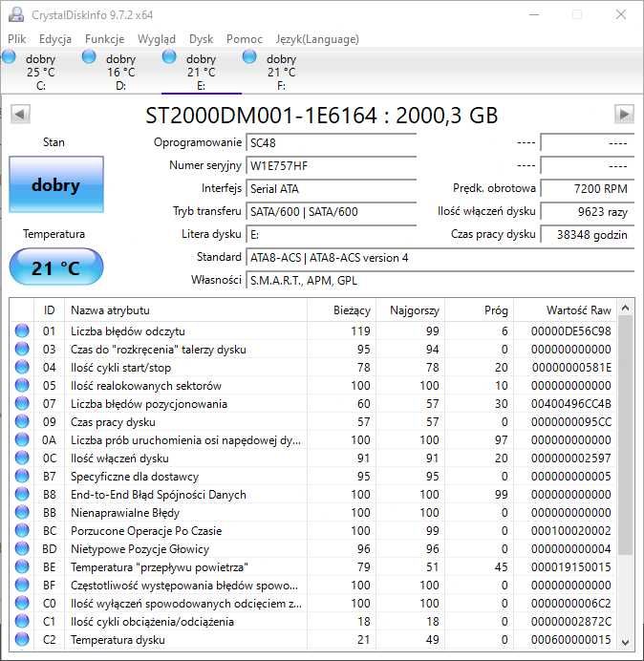Screen dimensions: 644x661
Task: Click status orb for attribute 0A row
Action: pos(22,439)
